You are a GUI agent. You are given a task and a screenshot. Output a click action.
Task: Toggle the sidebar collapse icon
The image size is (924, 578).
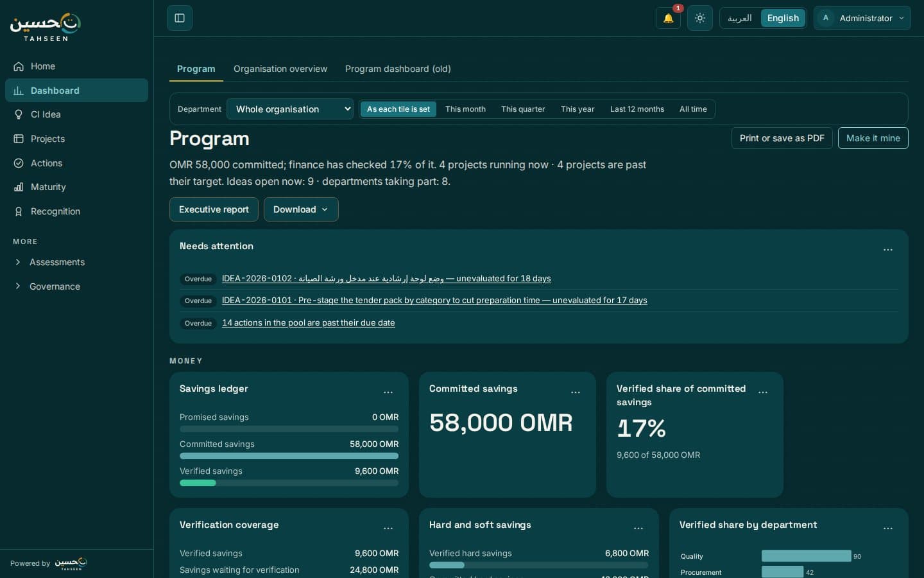180,18
